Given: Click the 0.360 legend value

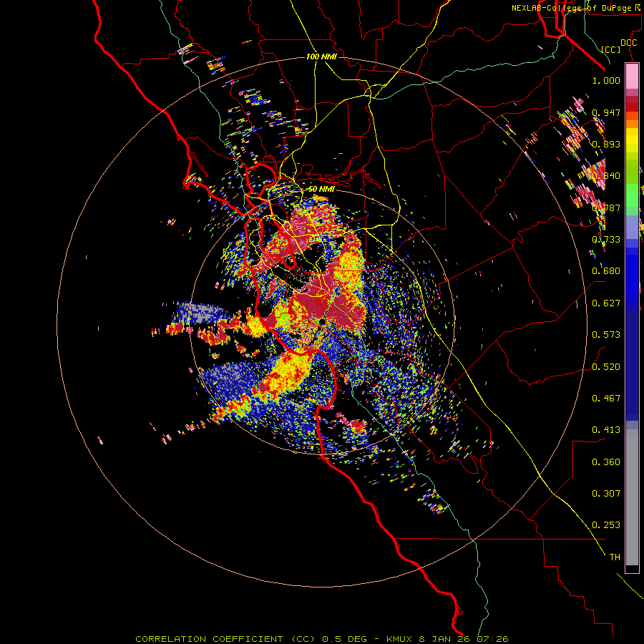Looking at the screenshot, I should 606,462.
